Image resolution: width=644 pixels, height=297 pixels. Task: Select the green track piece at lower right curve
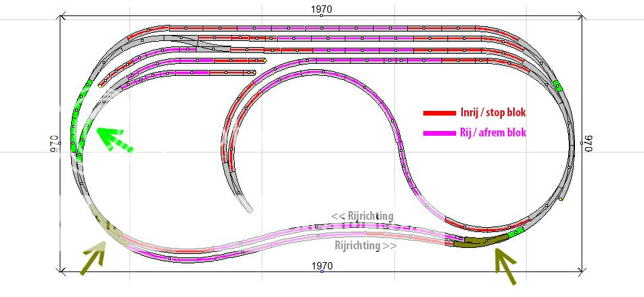click(x=516, y=232)
